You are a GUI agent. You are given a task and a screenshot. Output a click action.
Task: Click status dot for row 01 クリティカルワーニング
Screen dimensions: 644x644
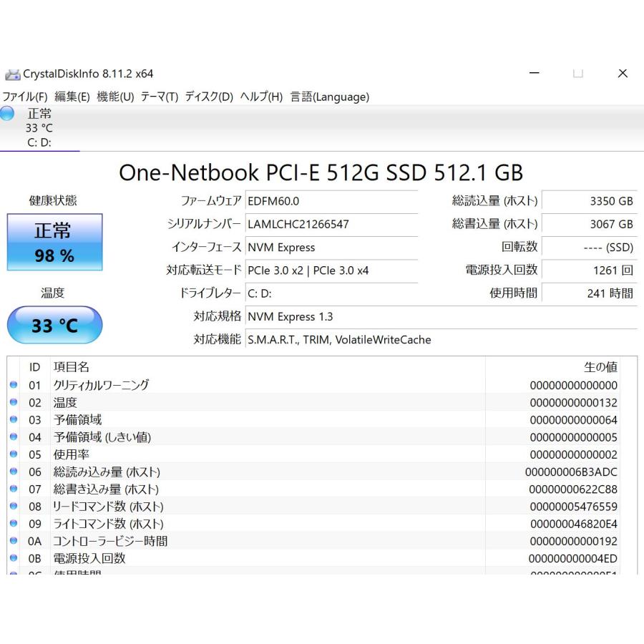coord(14,385)
